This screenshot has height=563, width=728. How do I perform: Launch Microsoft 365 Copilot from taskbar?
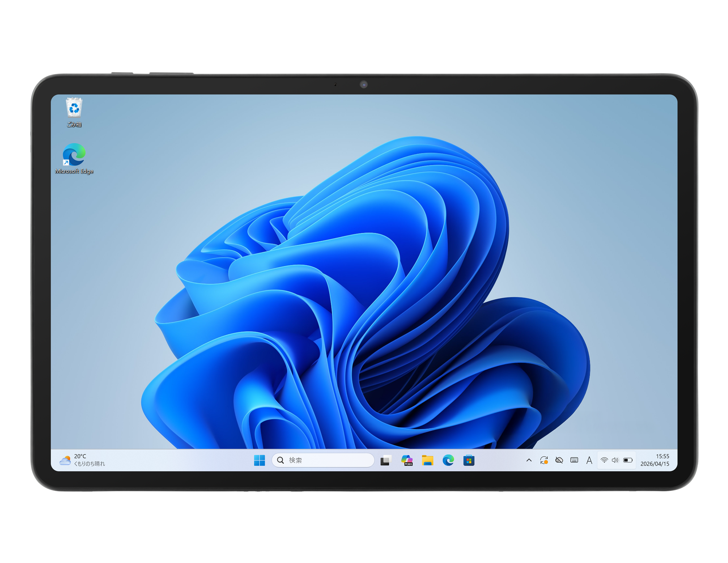click(x=407, y=460)
